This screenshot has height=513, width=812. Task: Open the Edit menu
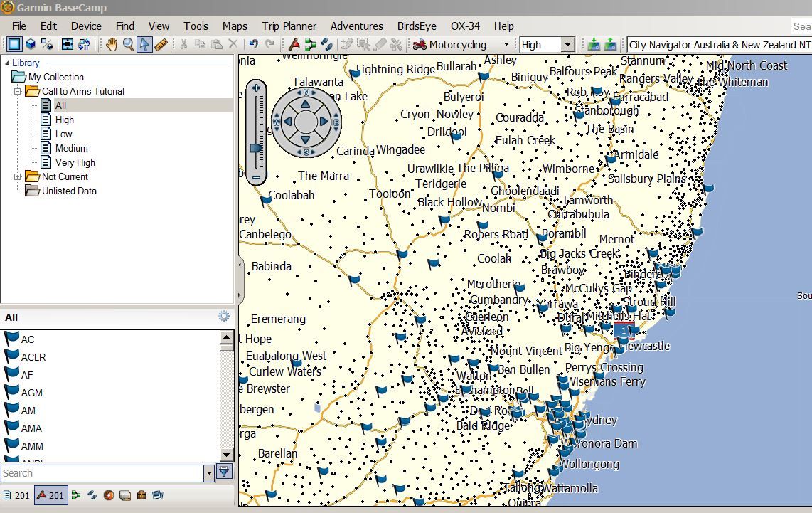pos(48,26)
